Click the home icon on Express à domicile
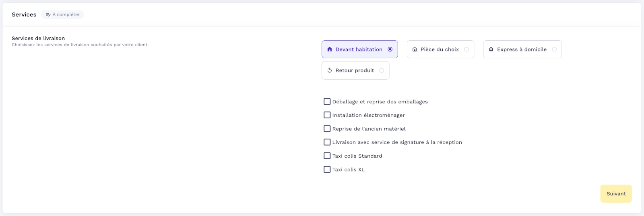644x216 pixels. 491,49
